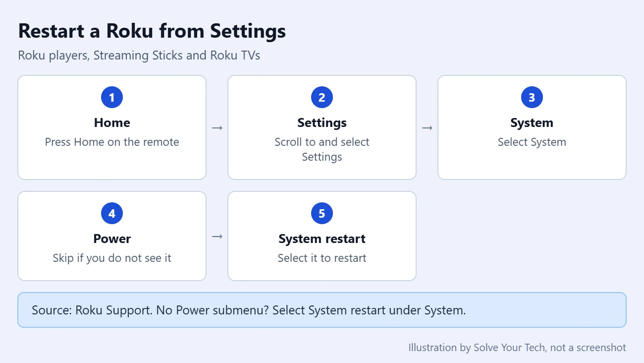Click 'Select it to restart' description
Viewport: 644px width, 363px height.
coord(322,258)
